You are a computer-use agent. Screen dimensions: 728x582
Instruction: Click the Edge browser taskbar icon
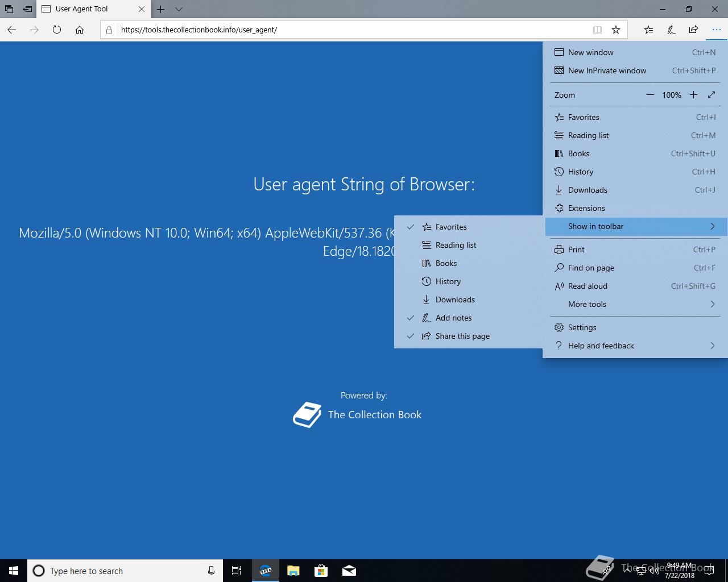(266, 571)
